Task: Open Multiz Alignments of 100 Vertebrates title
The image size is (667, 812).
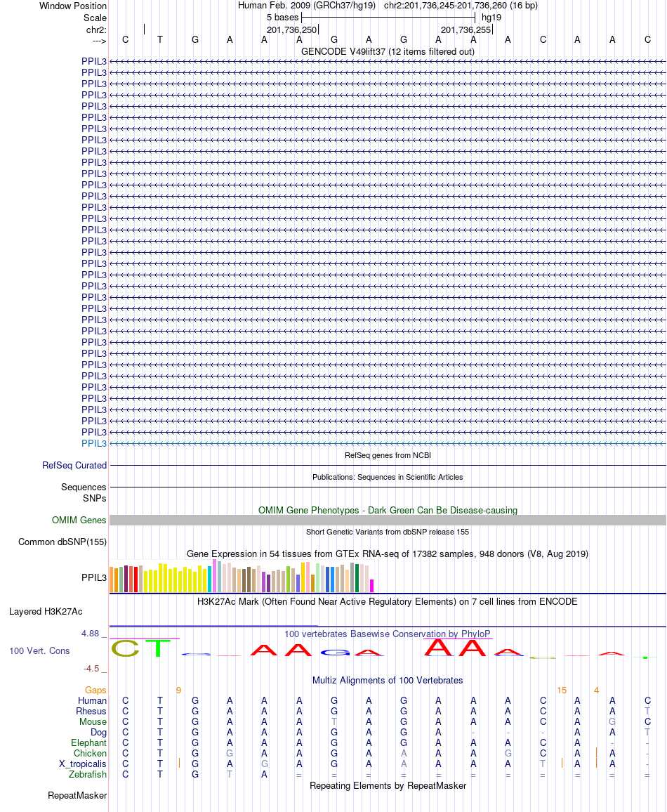Action: (x=388, y=681)
